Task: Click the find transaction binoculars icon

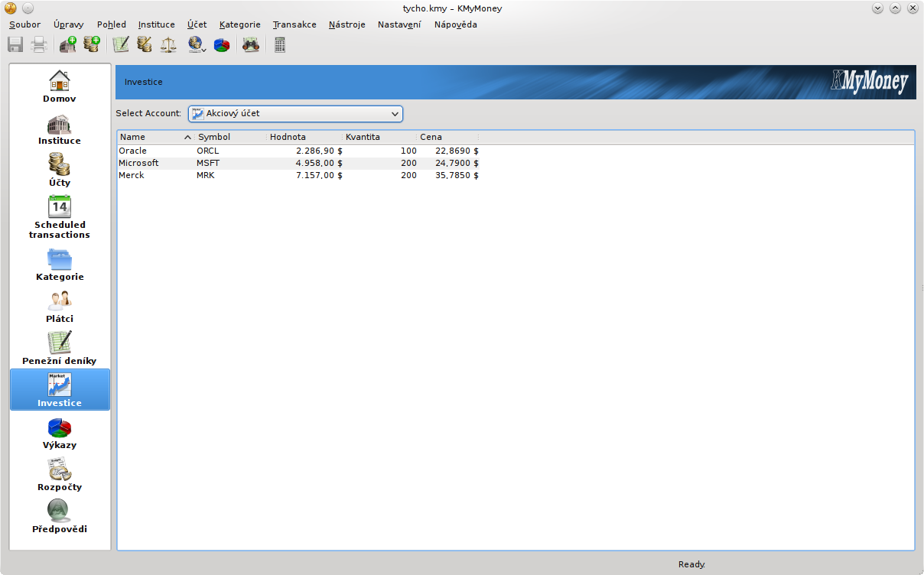Action: click(x=250, y=44)
